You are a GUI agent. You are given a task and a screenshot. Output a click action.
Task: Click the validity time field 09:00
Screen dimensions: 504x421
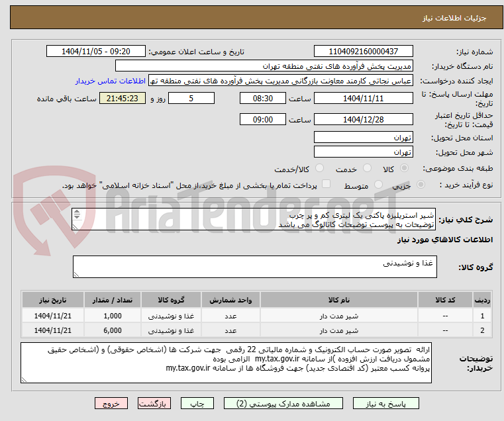coord(263,120)
